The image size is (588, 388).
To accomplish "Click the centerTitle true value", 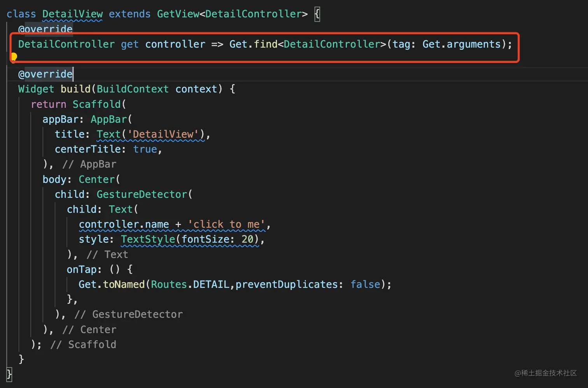I will [x=145, y=149].
